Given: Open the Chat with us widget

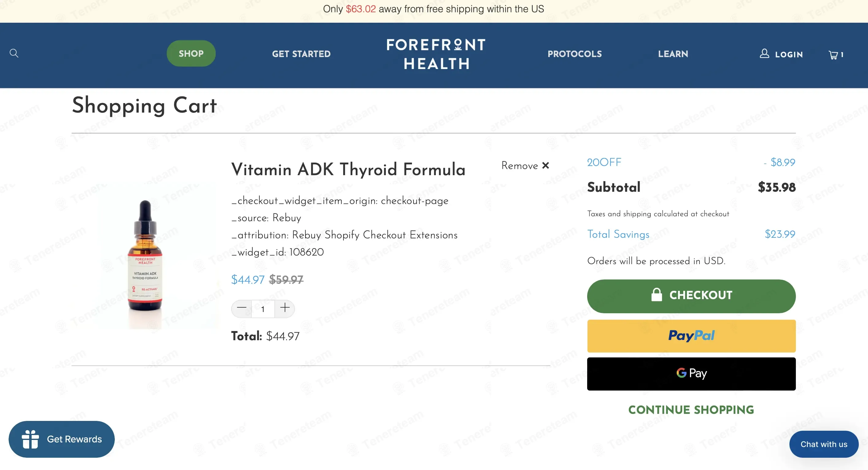Looking at the screenshot, I should tap(823, 444).
